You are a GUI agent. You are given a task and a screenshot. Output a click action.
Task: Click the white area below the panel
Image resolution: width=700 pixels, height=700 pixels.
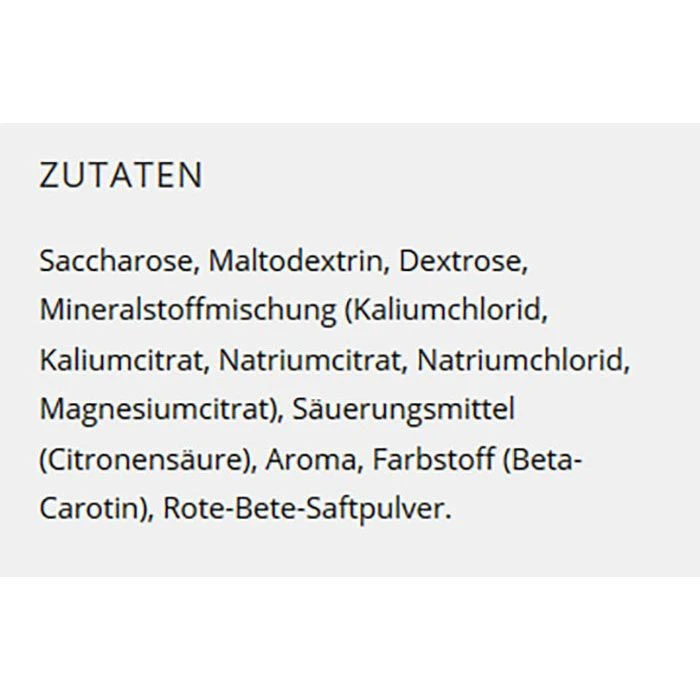point(350,640)
